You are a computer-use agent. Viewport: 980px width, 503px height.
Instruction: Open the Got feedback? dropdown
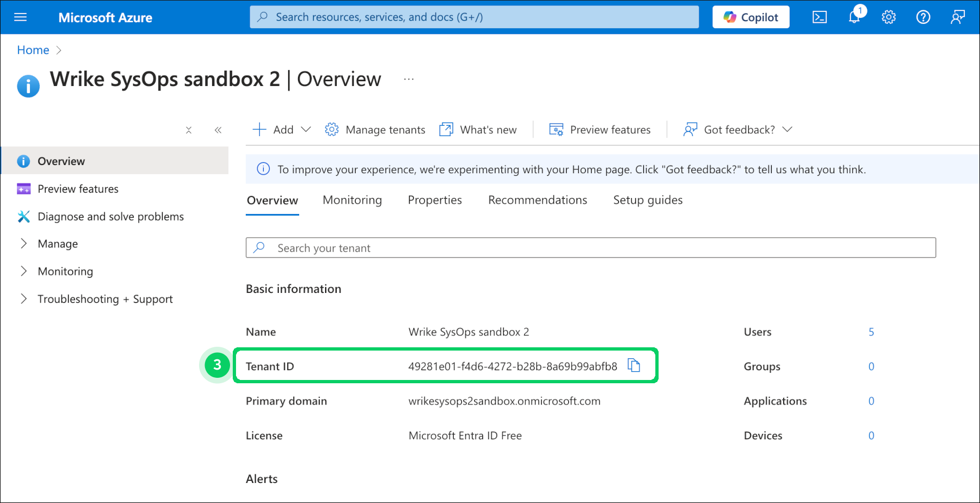(738, 130)
